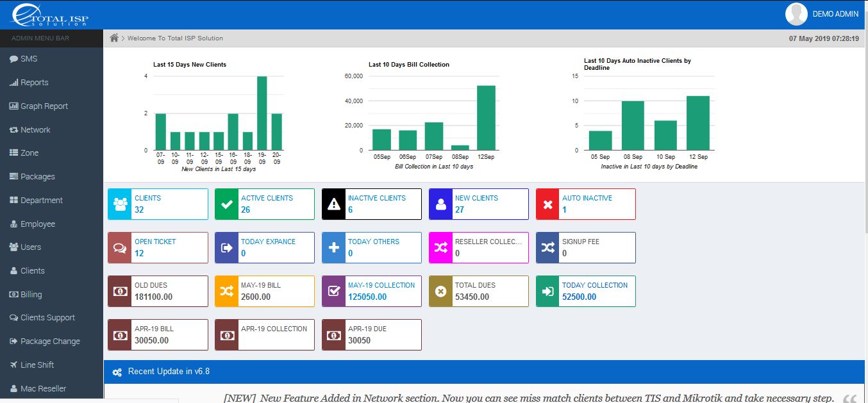Click the Today Others plus icon
The image size is (868, 403).
pos(334,248)
